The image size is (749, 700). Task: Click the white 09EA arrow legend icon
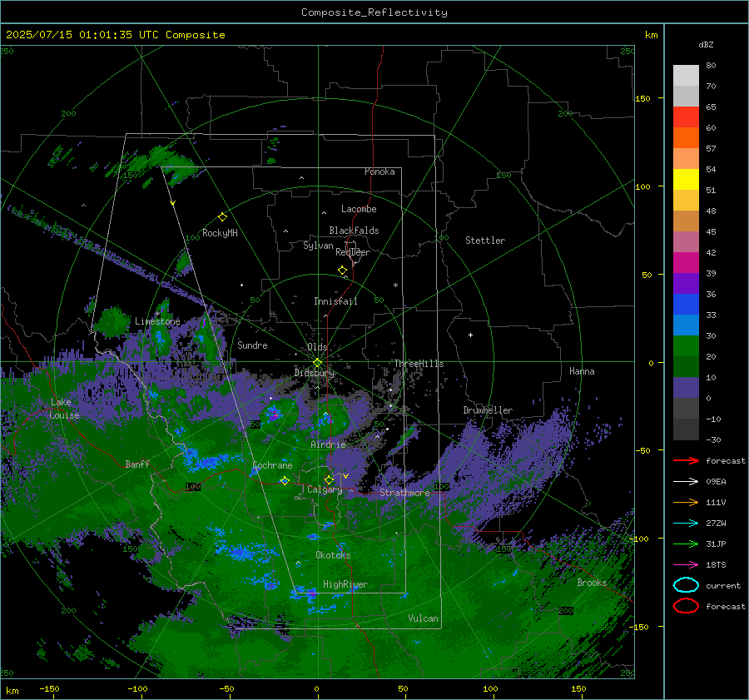click(686, 482)
